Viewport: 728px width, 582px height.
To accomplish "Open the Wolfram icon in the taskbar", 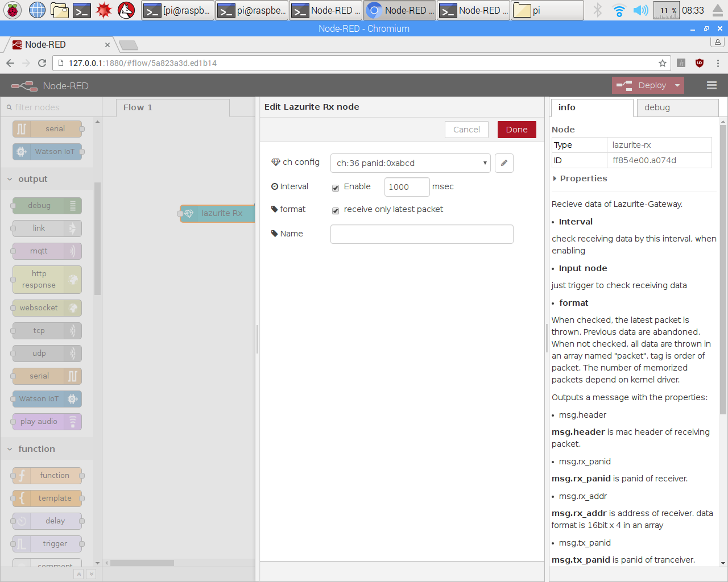I will point(126,10).
